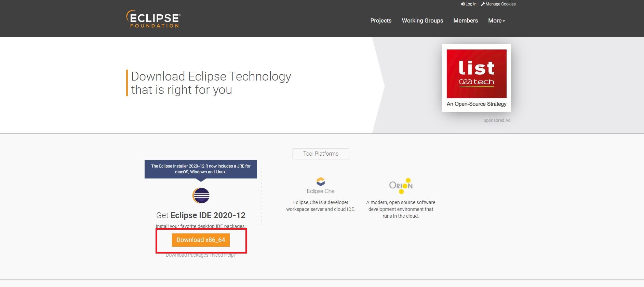Go to Working Groups page
The image size is (644, 287).
coord(422,20)
